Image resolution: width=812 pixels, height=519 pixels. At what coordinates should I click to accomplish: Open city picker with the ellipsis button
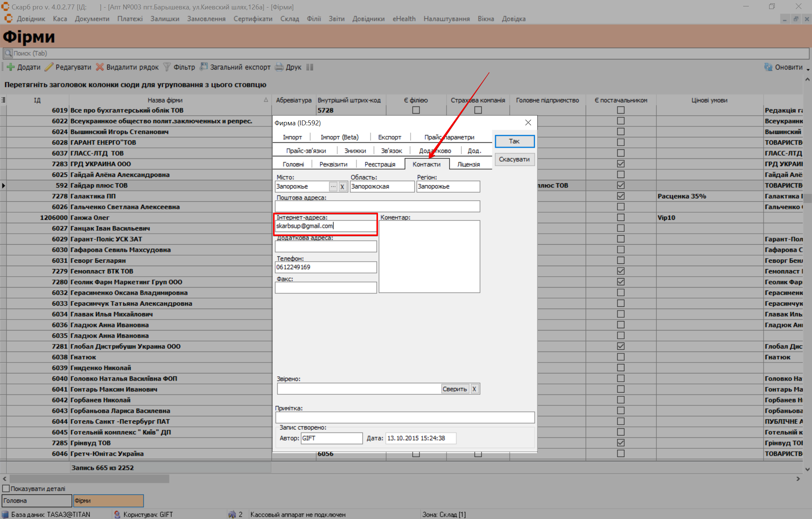[x=333, y=187]
